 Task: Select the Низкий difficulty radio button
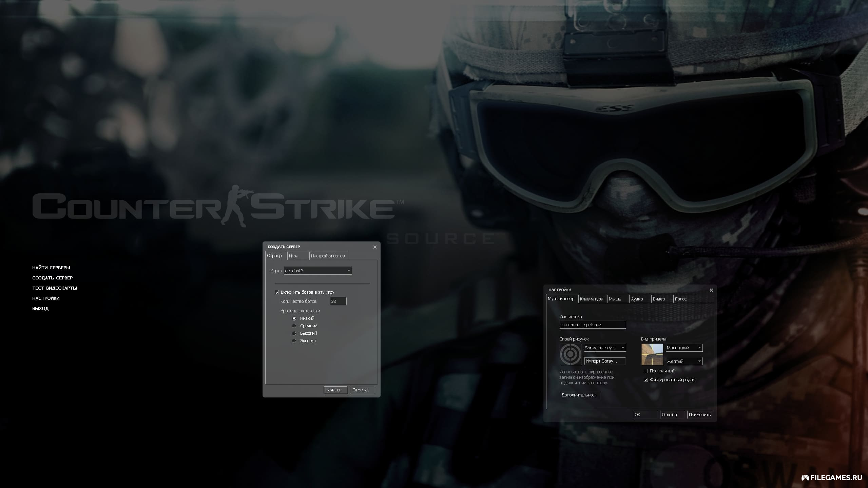coord(294,318)
